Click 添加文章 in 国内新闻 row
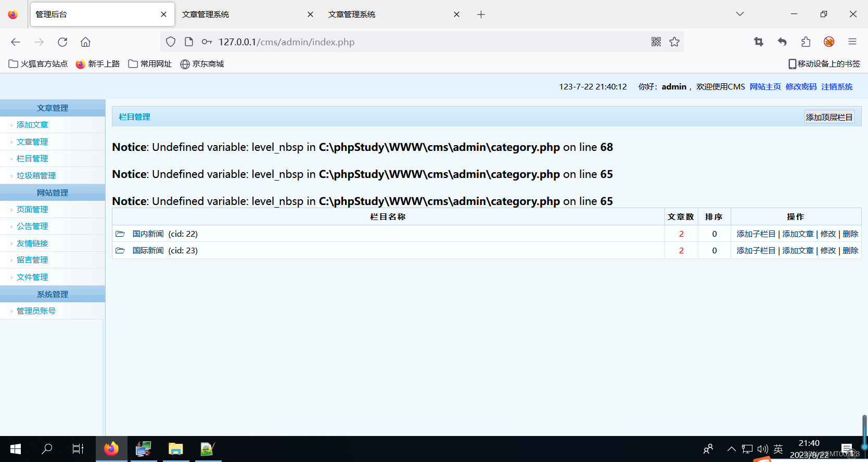 tap(798, 234)
